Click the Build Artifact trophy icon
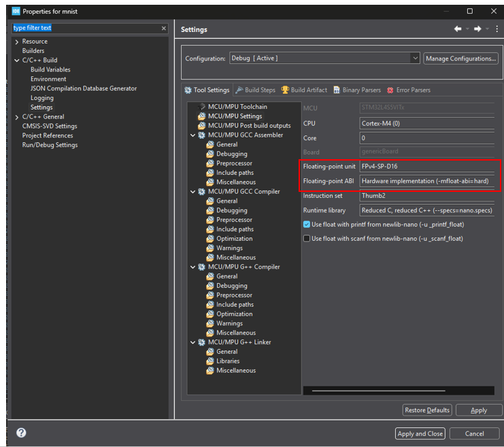504x447 pixels. pos(285,90)
